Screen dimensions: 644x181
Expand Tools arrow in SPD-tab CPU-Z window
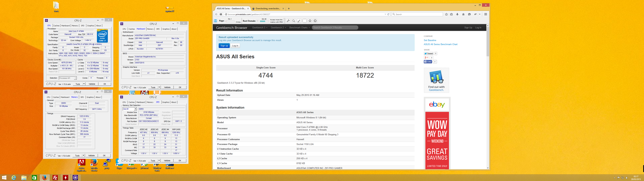(159, 161)
